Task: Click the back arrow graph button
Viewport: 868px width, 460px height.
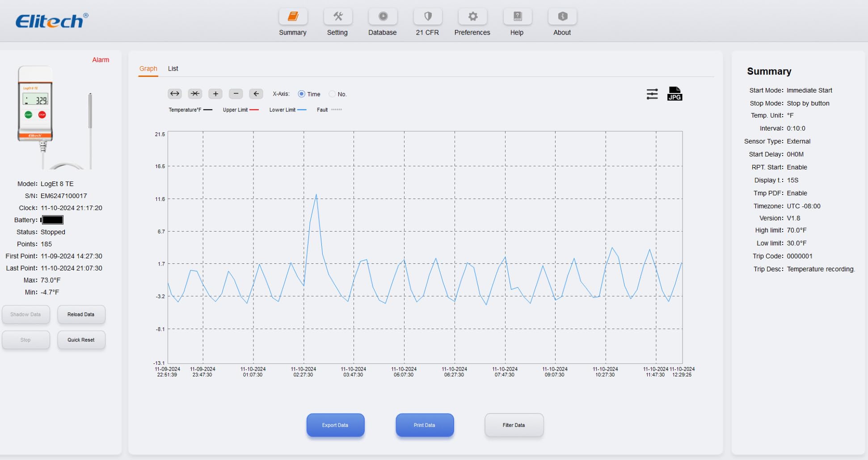Action: pyautogui.click(x=256, y=94)
